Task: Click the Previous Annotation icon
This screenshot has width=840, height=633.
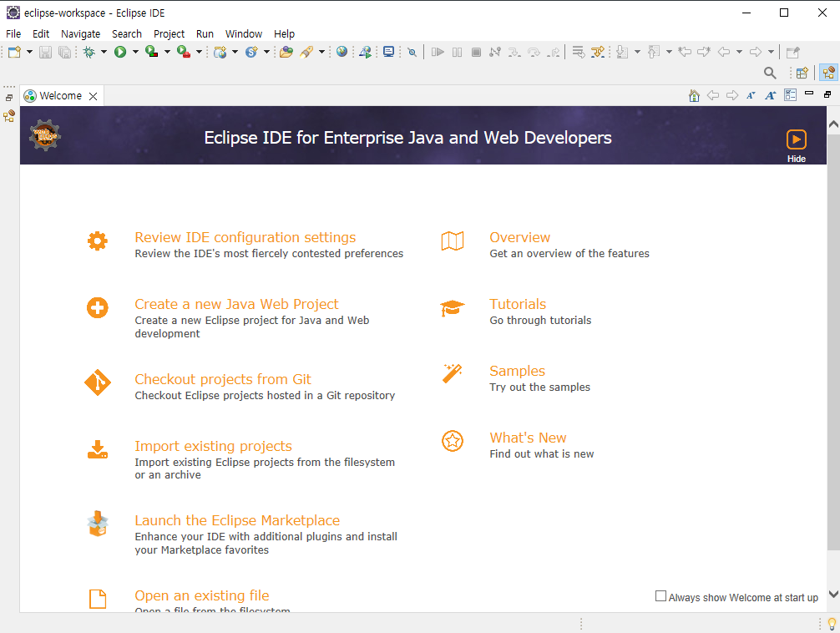Action: coord(654,52)
